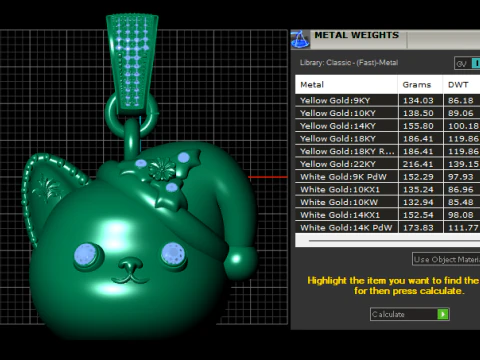
Task: Click the 152.29 grams value
Action: tap(418, 176)
